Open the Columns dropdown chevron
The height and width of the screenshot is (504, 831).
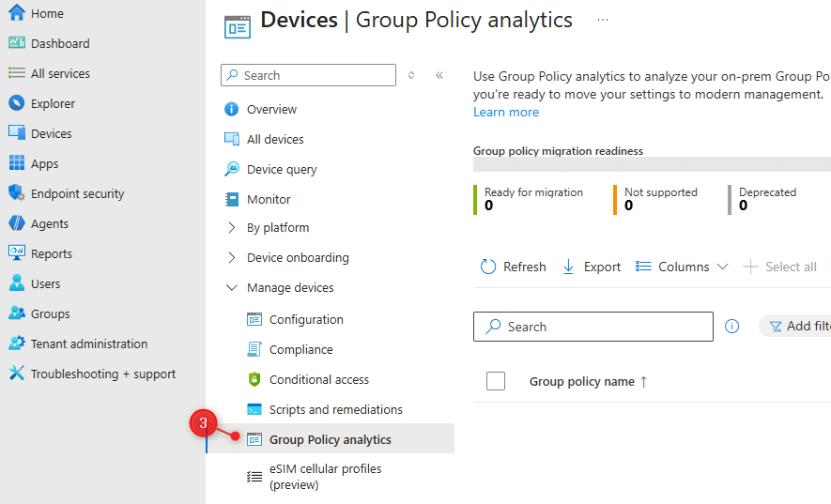(722, 267)
